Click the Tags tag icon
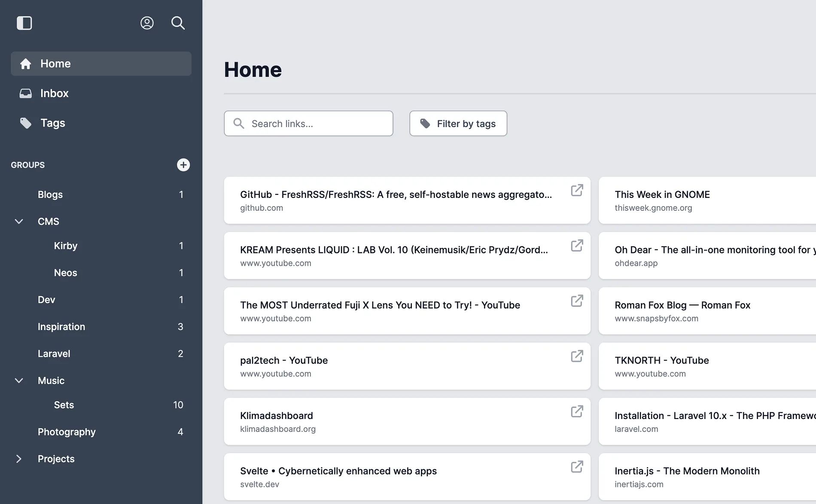This screenshot has width=816, height=504. pos(26,123)
